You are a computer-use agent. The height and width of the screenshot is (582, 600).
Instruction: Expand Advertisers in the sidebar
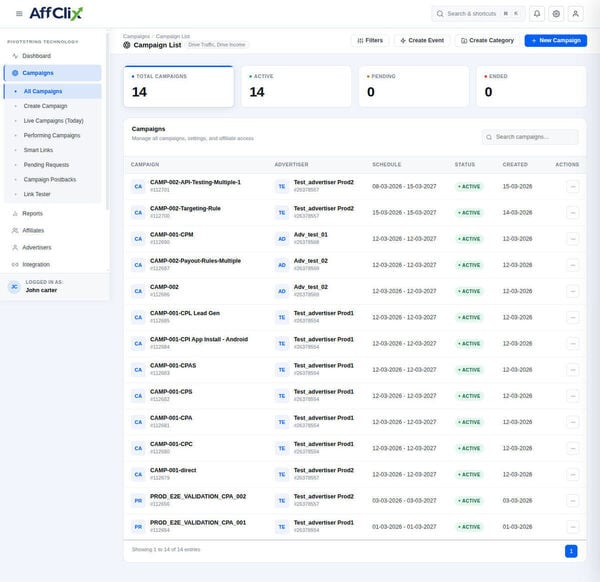(52, 248)
